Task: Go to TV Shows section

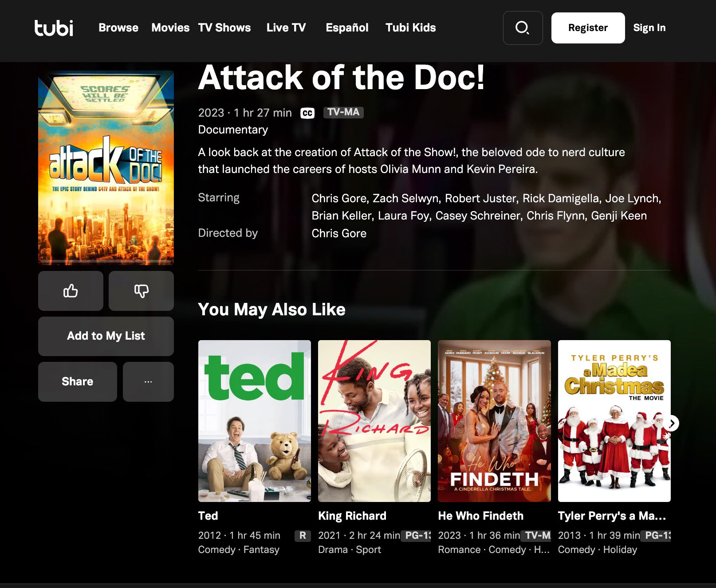Action: (224, 27)
